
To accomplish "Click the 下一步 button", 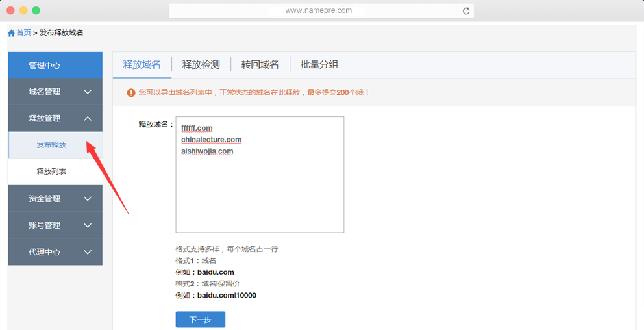I will [200, 320].
